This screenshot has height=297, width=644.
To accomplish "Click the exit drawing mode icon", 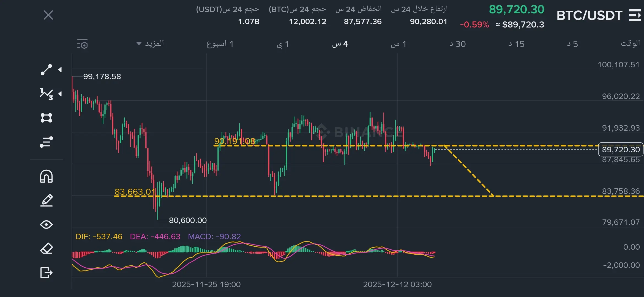I will [x=46, y=273].
